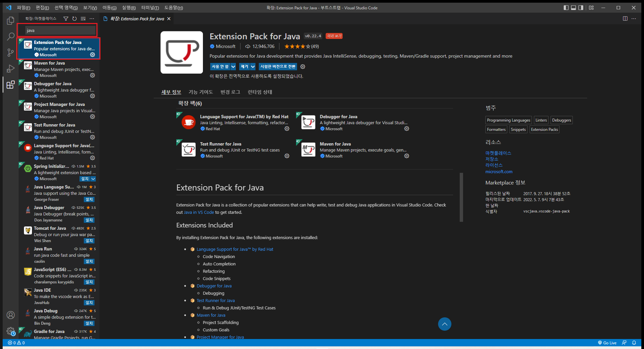Show errors and warnings in status bar

pos(16,343)
